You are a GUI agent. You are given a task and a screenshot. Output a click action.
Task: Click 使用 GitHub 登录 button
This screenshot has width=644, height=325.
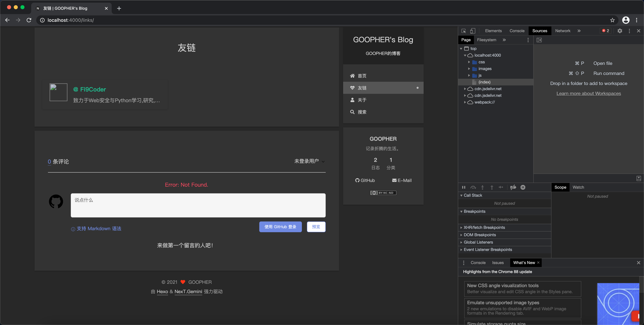(x=280, y=227)
